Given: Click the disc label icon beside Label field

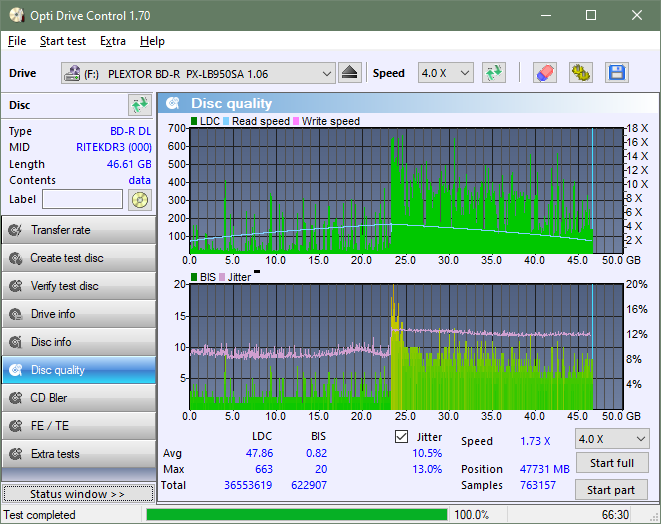Looking at the screenshot, I should pos(140,199).
